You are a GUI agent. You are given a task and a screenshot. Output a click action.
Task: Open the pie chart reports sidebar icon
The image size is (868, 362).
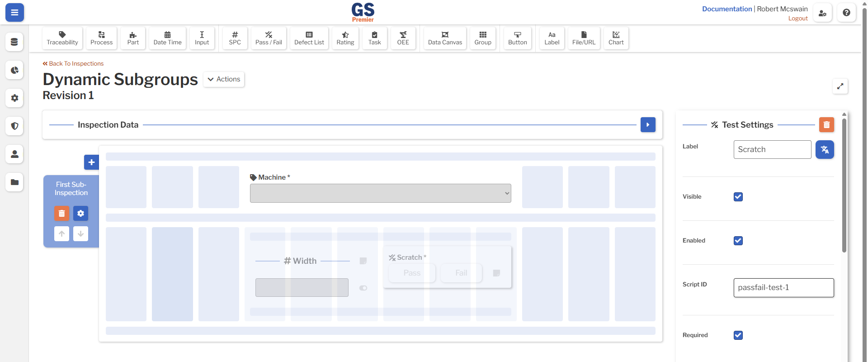(x=14, y=70)
